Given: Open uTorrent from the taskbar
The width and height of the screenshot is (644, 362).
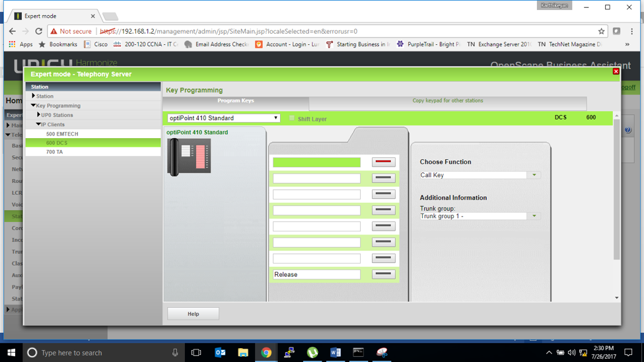Looking at the screenshot, I should coord(312,353).
